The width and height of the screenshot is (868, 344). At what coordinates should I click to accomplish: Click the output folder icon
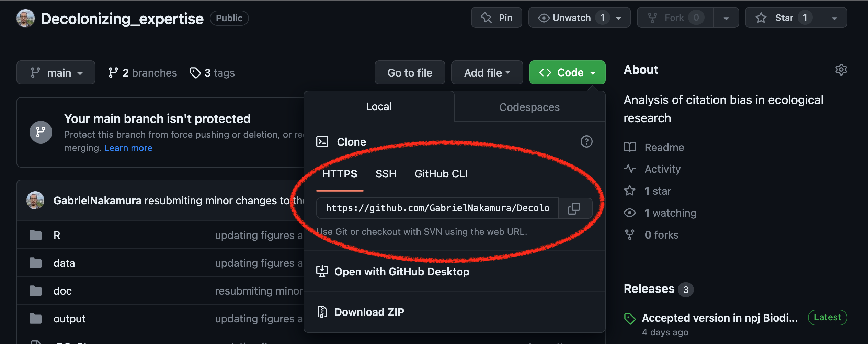pos(35,319)
